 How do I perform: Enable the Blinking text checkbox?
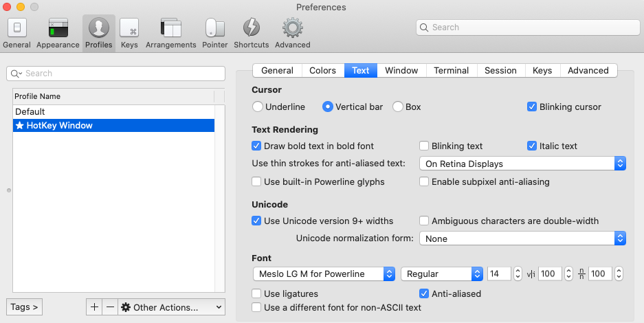point(424,146)
